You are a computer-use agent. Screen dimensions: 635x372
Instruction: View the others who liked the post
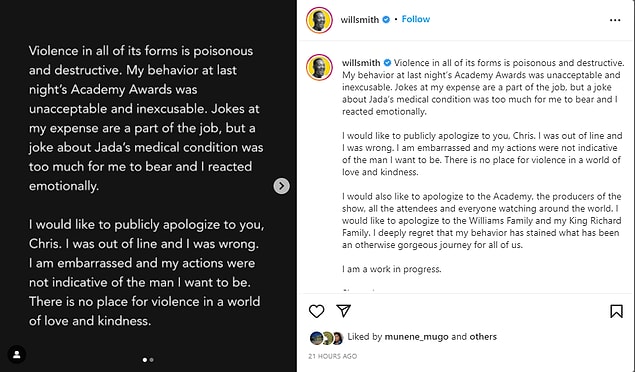(483, 336)
